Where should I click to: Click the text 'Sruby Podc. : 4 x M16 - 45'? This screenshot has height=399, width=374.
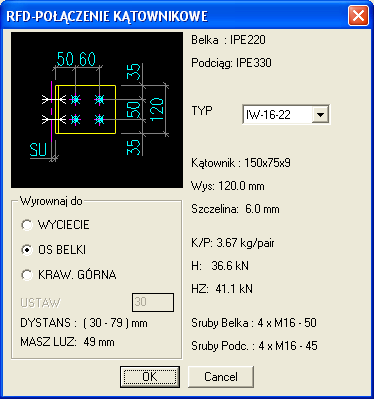[254, 346]
